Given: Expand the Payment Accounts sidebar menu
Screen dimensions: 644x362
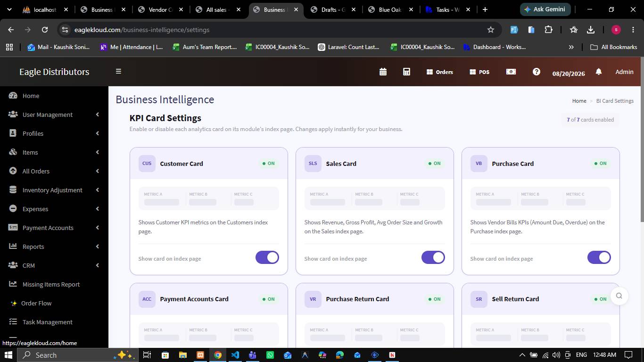Looking at the screenshot, I should click(x=54, y=228).
